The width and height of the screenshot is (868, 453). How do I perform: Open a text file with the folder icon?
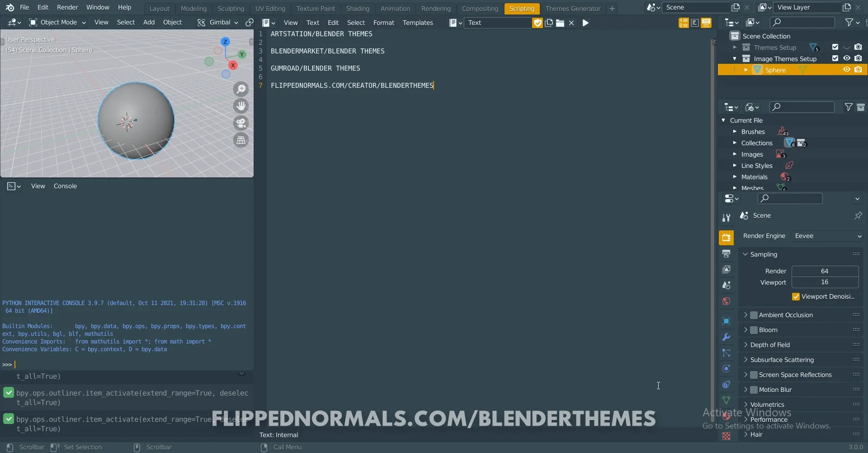(560, 23)
